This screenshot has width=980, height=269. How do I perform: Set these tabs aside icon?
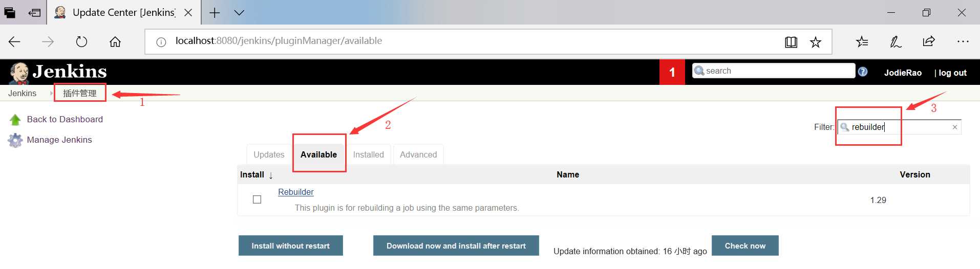coord(34,13)
